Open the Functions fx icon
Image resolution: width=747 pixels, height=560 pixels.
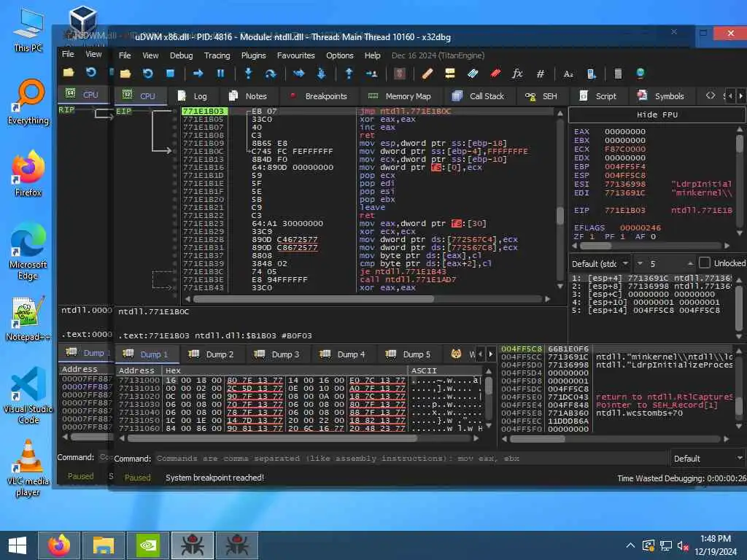click(x=517, y=74)
